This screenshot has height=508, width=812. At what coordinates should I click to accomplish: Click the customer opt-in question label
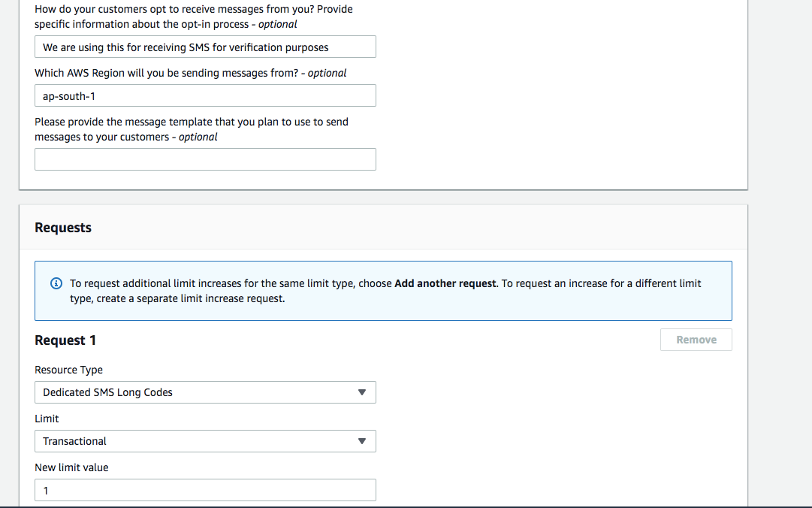click(194, 17)
